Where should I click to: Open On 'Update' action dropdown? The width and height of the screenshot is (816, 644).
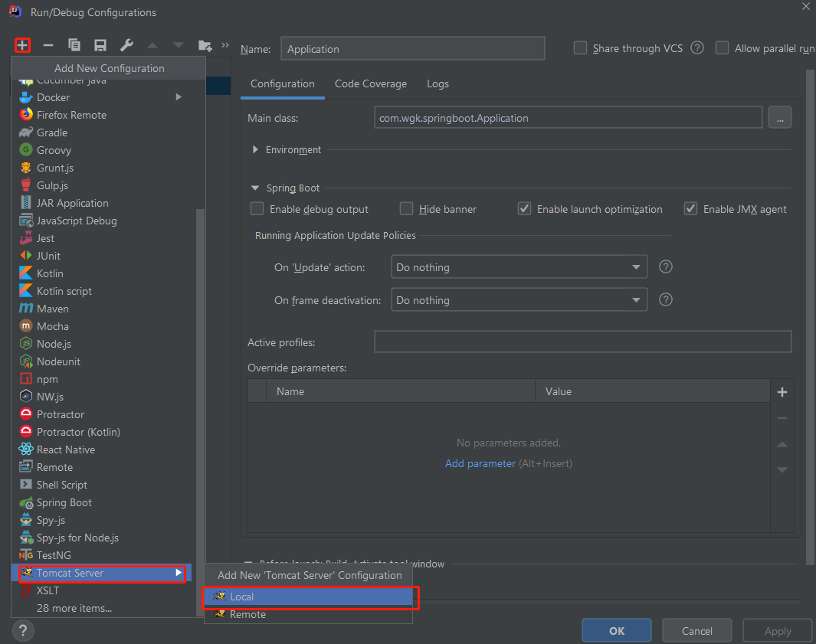[519, 266]
